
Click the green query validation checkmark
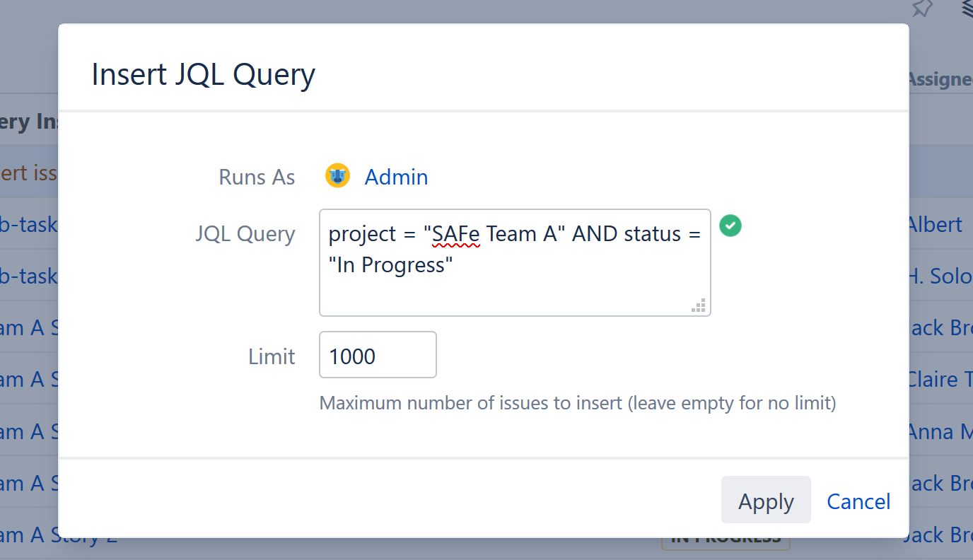[x=730, y=226]
